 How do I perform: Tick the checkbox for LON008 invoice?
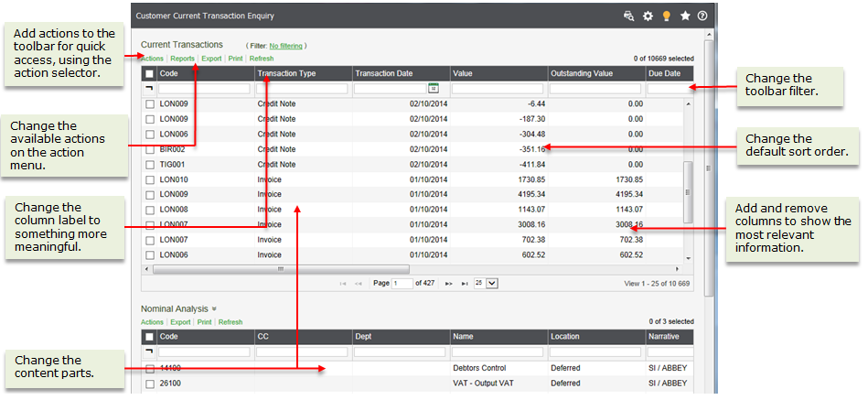(149, 210)
